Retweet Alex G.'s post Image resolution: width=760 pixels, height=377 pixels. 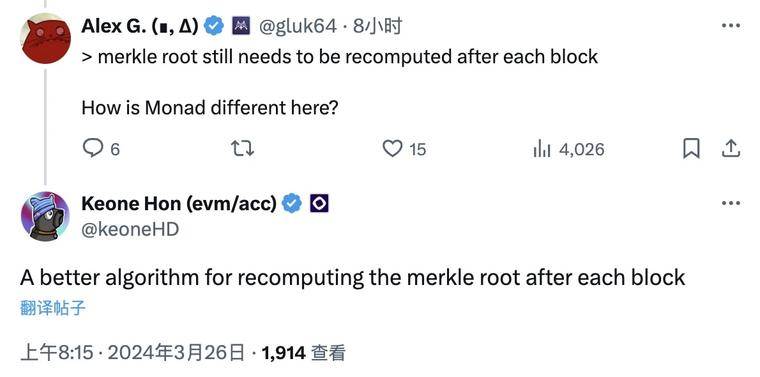click(242, 149)
